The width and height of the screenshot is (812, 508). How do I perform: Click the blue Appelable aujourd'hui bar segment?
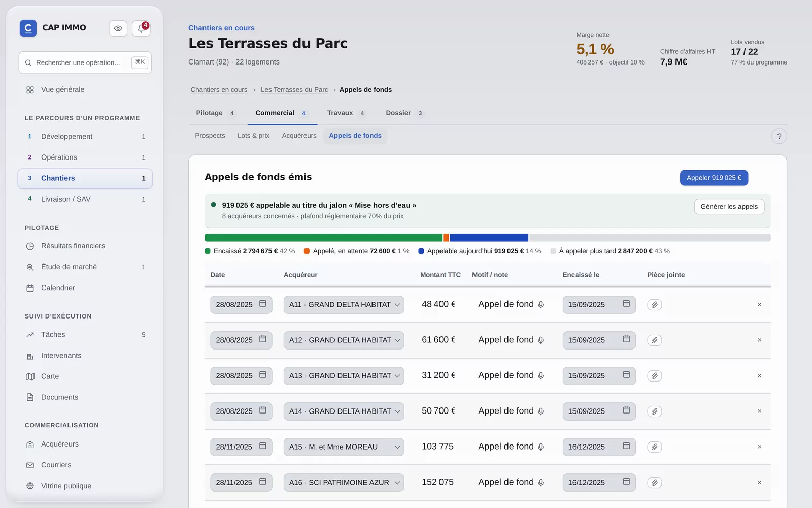click(x=489, y=238)
